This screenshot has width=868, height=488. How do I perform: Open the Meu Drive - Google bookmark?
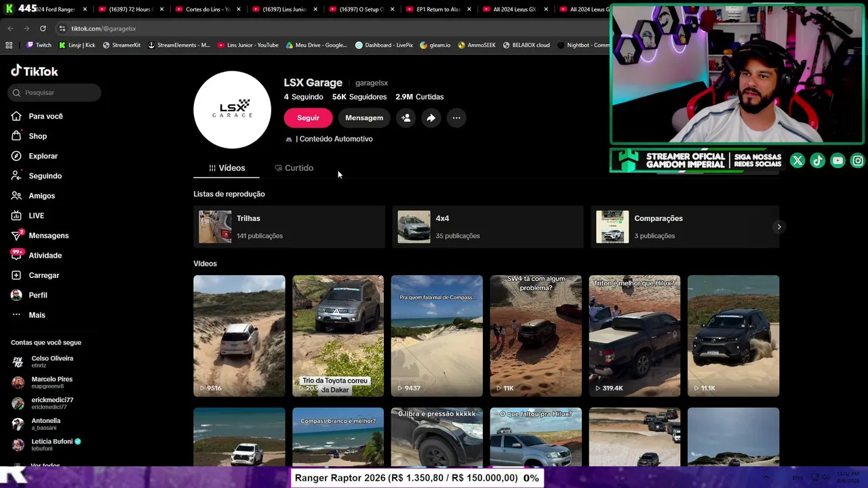pyautogui.click(x=317, y=45)
